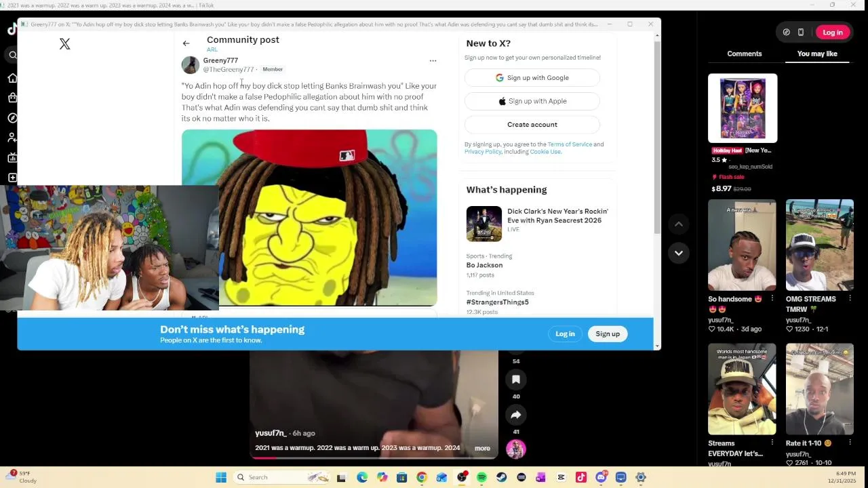Go to the next video with down chevron
Image resolution: width=868 pixels, height=488 pixels.
(678, 253)
